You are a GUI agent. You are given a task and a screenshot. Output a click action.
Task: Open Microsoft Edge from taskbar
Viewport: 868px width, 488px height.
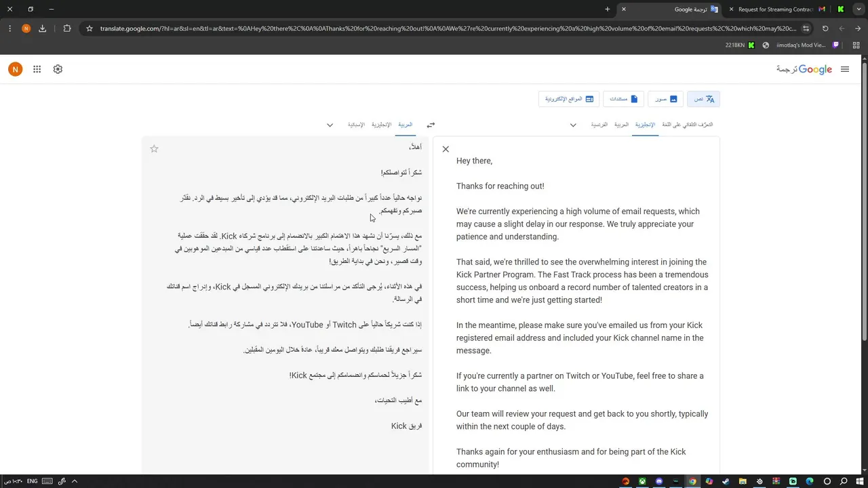pyautogui.click(x=810, y=481)
